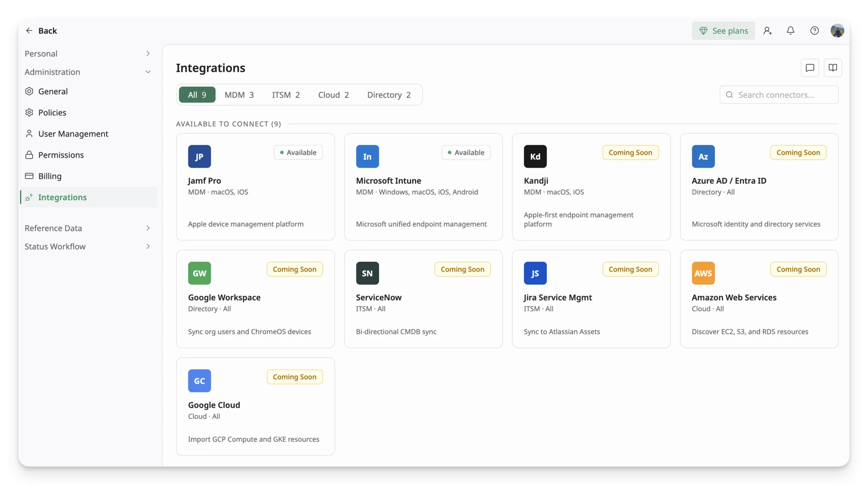868x485 pixels.
Task: Open Policies in the sidebar
Action: [x=89, y=113]
